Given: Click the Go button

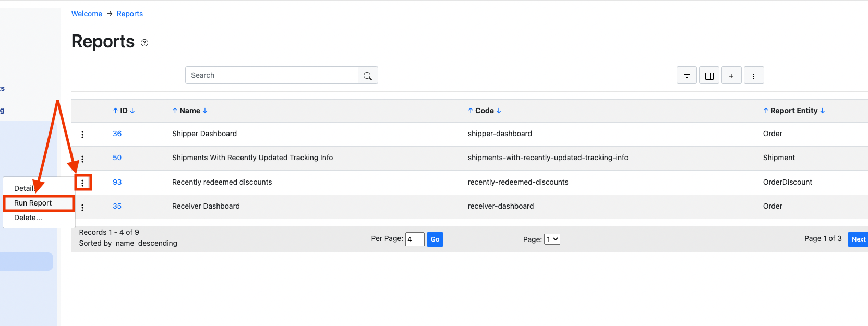Looking at the screenshot, I should (435, 239).
